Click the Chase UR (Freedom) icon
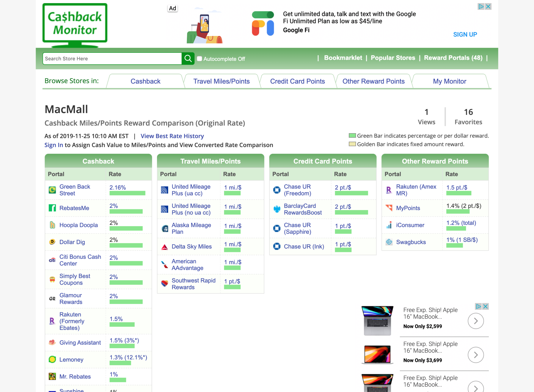This screenshot has width=534, height=392. tap(277, 190)
